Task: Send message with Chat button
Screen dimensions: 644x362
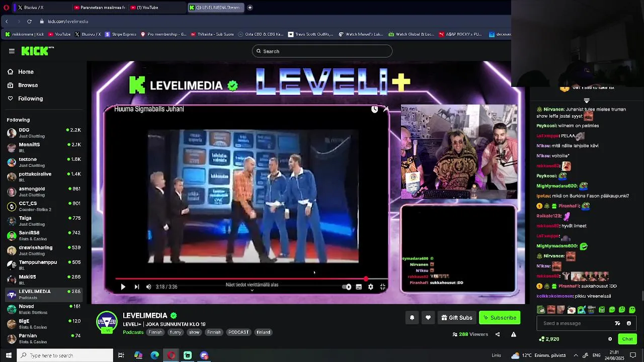Action: (x=627, y=339)
